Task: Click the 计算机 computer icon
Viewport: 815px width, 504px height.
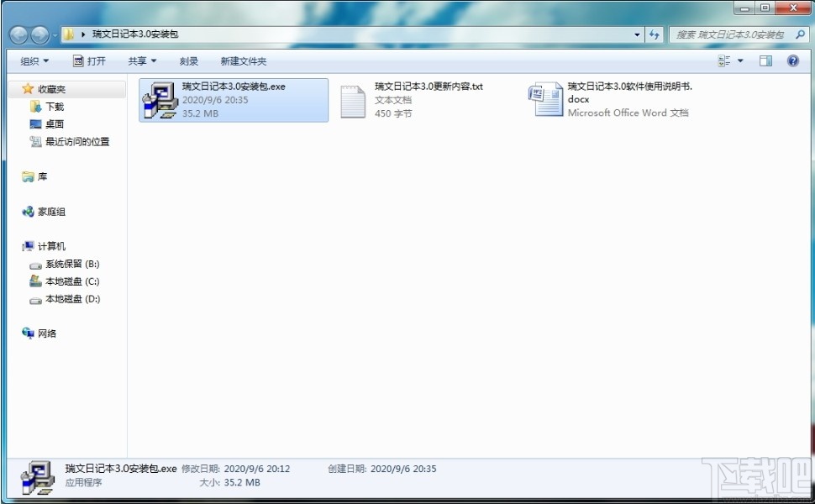Action: (28, 246)
